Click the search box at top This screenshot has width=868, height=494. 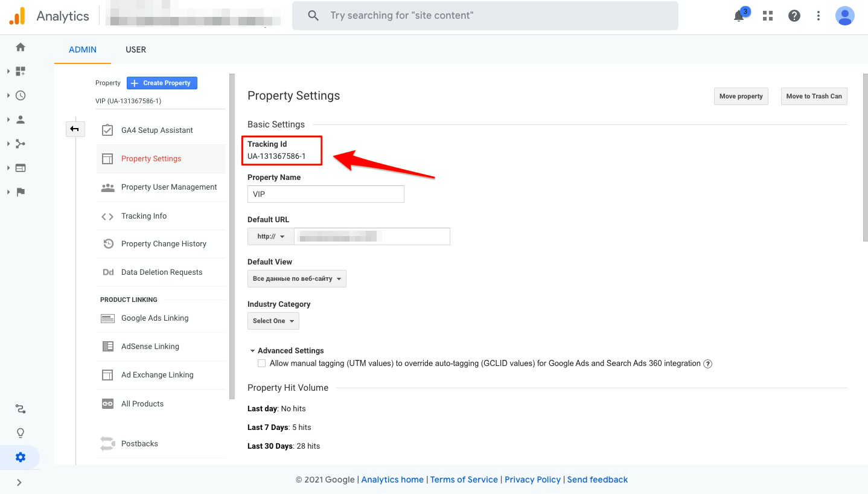(x=485, y=16)
